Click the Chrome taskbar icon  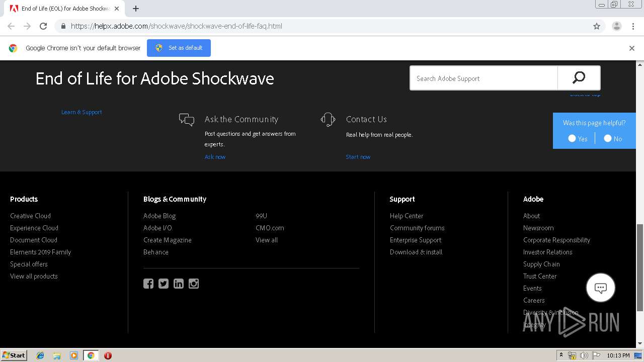tap(91, 355)
